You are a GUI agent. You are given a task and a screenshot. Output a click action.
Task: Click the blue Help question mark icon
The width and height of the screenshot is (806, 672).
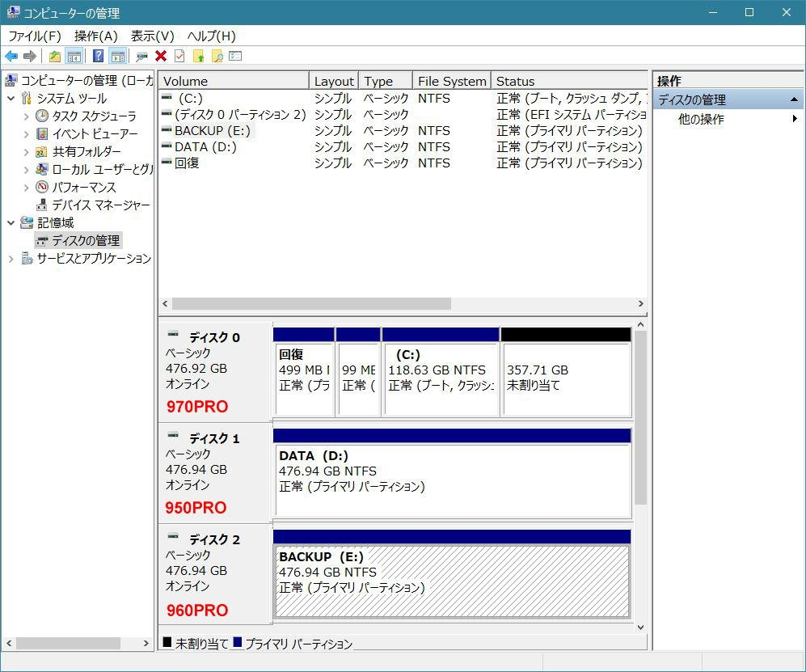click(98, 56)
